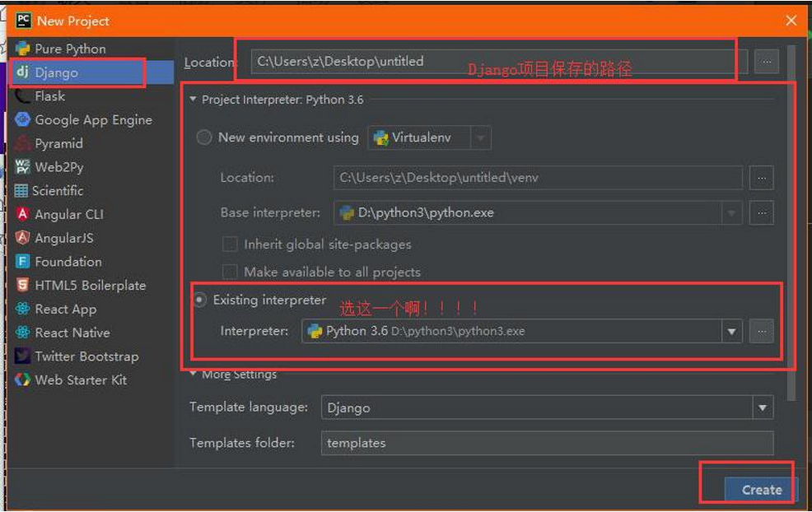Click the Create button
The width and height of the screenshot is (812, 512).
pos(761,489)
